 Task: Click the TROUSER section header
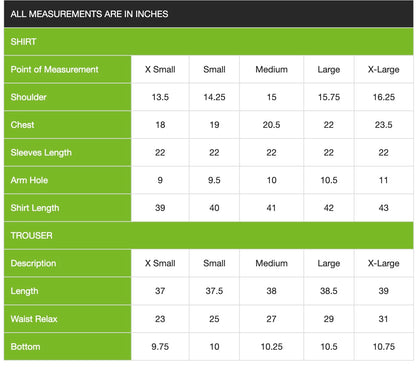(208, 235)
